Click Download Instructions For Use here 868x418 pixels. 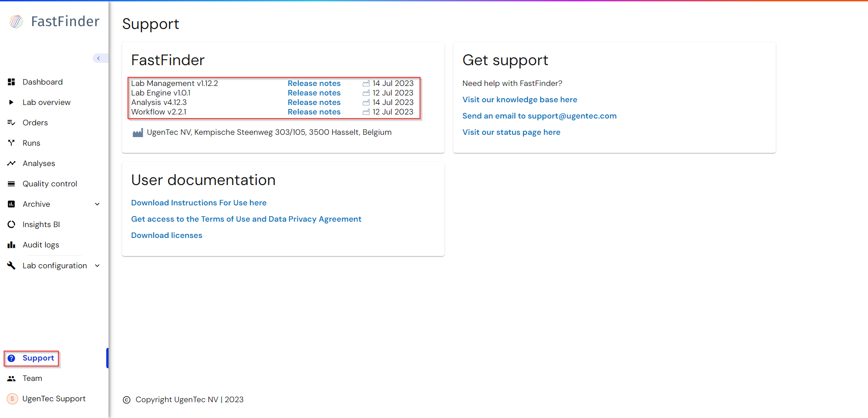tap(198, 203)
